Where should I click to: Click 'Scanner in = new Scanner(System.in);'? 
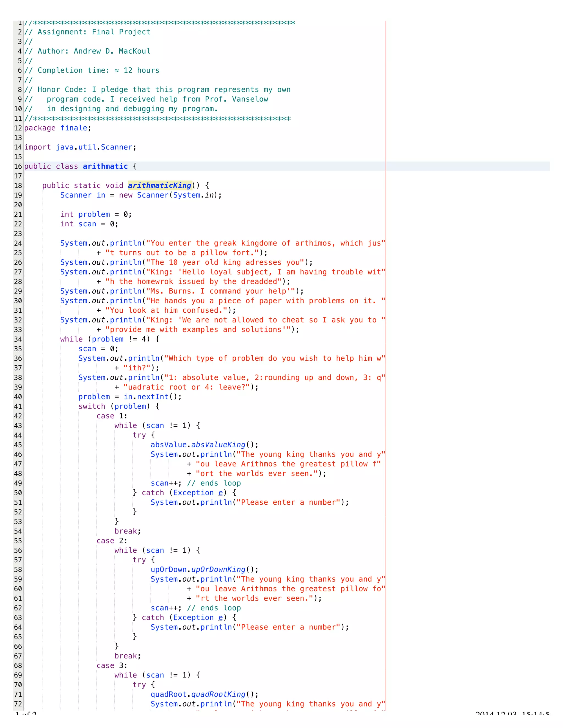click(141, 195)
